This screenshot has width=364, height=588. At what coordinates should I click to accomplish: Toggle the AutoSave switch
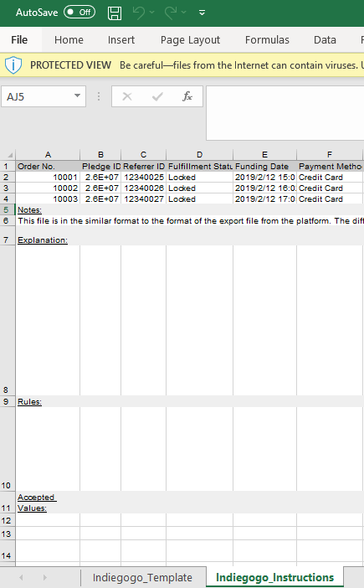[79, 13]
